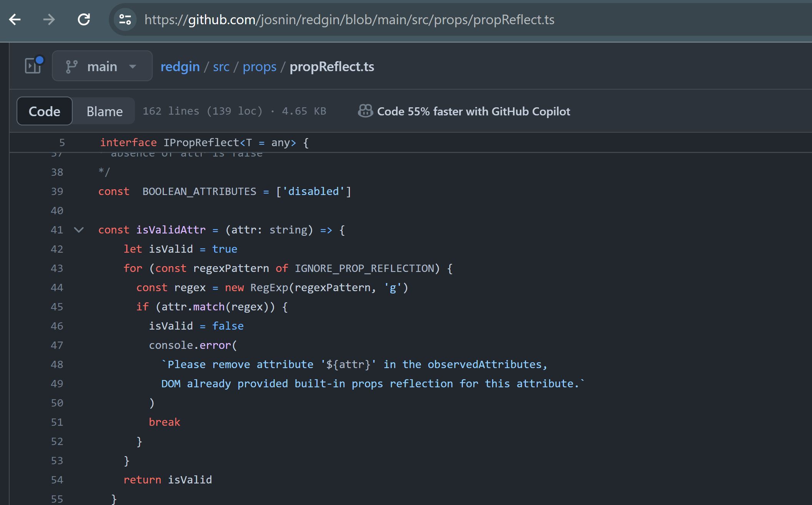Switch to the Blame view tab
Image resolution: width=812 pixels, height=505 pixels.
(105, 111)
